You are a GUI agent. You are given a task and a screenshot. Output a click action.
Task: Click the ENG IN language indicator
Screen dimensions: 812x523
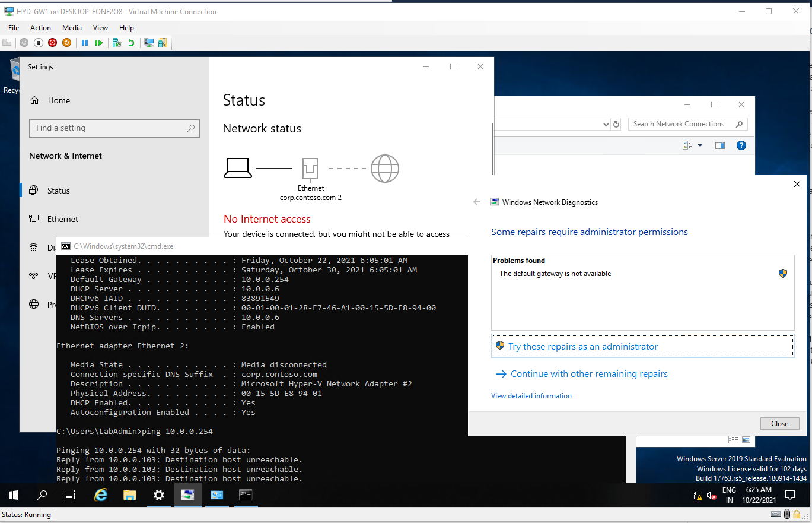pyautogui.click(x=730, y=495)
